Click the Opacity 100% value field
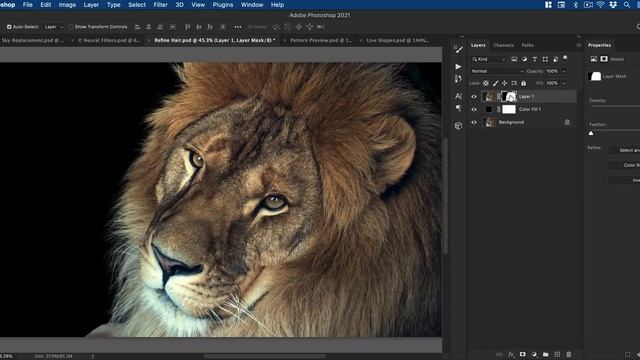 tap(552, 71)
